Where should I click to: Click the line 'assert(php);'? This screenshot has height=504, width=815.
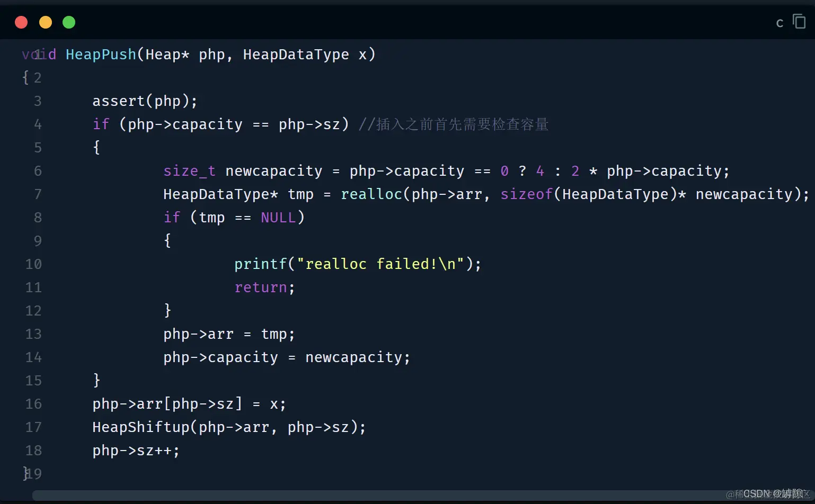pyautogui.click(x=145, y=101)
